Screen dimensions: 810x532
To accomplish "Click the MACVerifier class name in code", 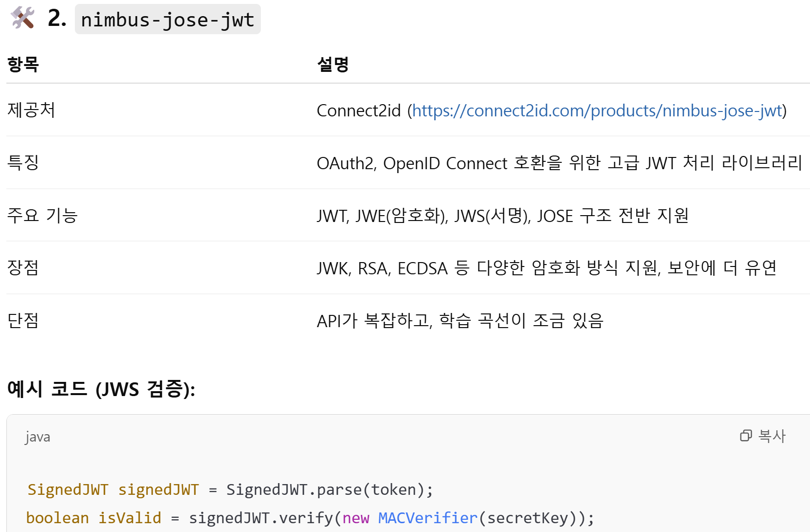I will point(428,518).
